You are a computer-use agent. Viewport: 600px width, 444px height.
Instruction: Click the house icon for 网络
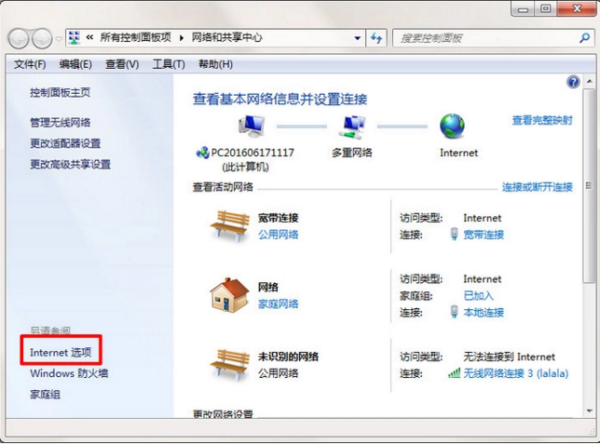pyautogui.click(x=230, y=295)
